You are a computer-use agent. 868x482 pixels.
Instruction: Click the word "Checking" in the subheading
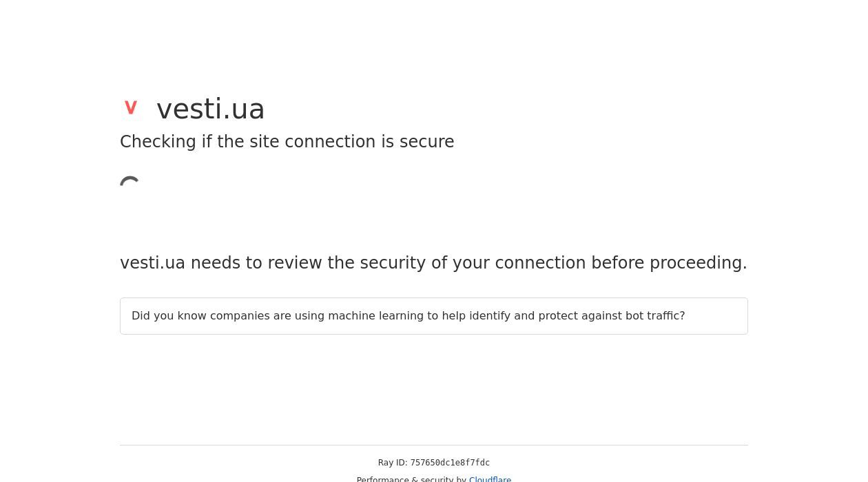pyautogui.click(x=158, y=142)
